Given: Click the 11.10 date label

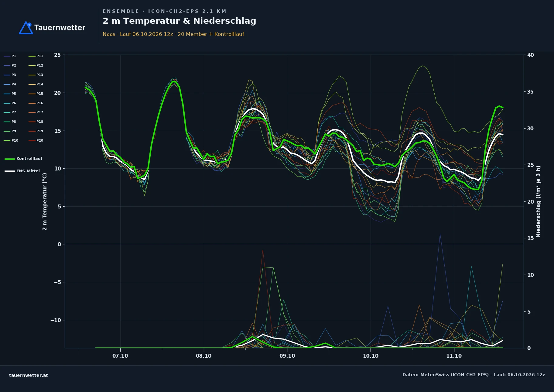Looking at the screenshot, I should 454,356.
